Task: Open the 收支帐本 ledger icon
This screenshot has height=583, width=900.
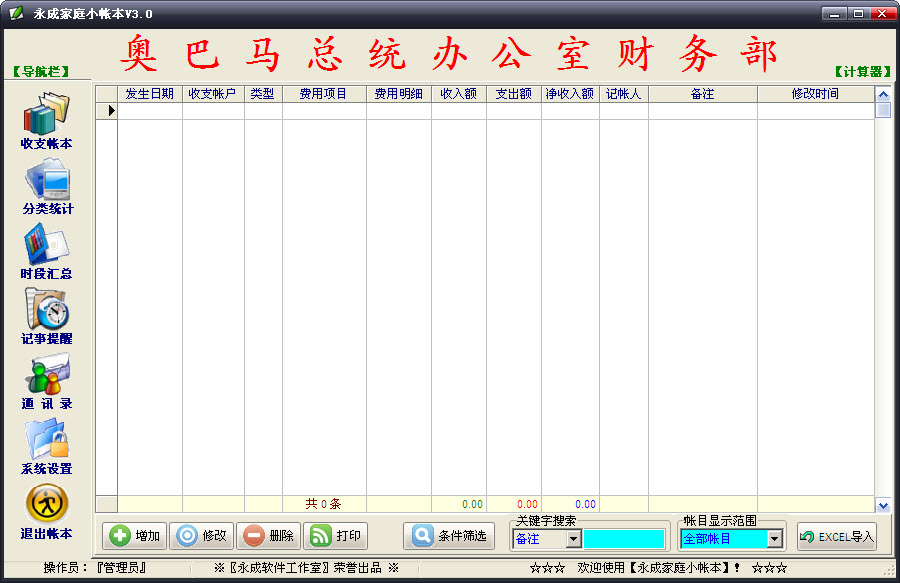Action: point(46,114)
